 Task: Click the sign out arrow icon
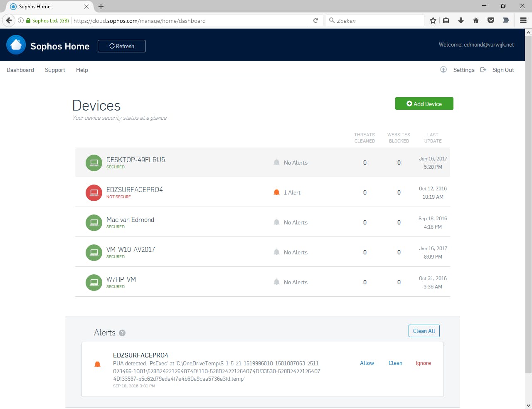pos(483,70)
